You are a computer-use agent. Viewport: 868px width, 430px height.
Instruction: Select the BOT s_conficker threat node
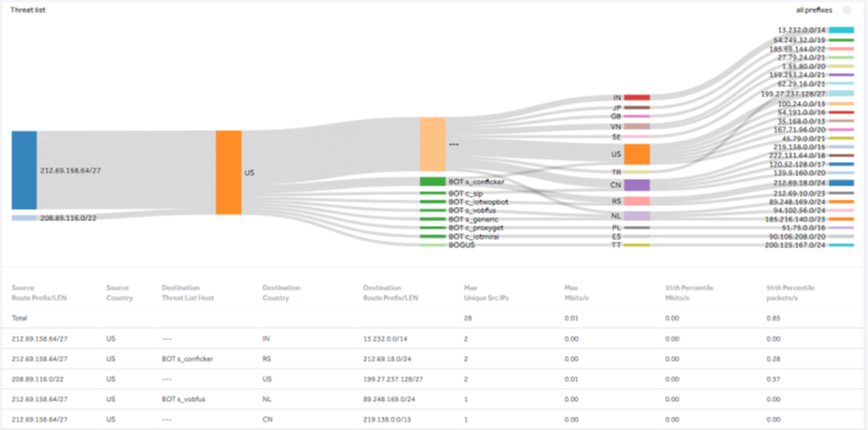(432, 181)
